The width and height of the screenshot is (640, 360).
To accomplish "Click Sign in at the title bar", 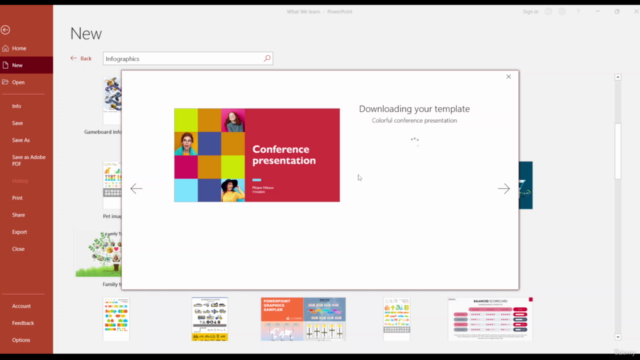I will [530, 12].
